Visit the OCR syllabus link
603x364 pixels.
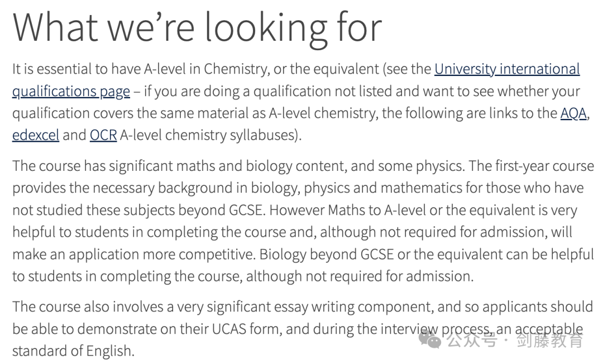tap(103, 135)
